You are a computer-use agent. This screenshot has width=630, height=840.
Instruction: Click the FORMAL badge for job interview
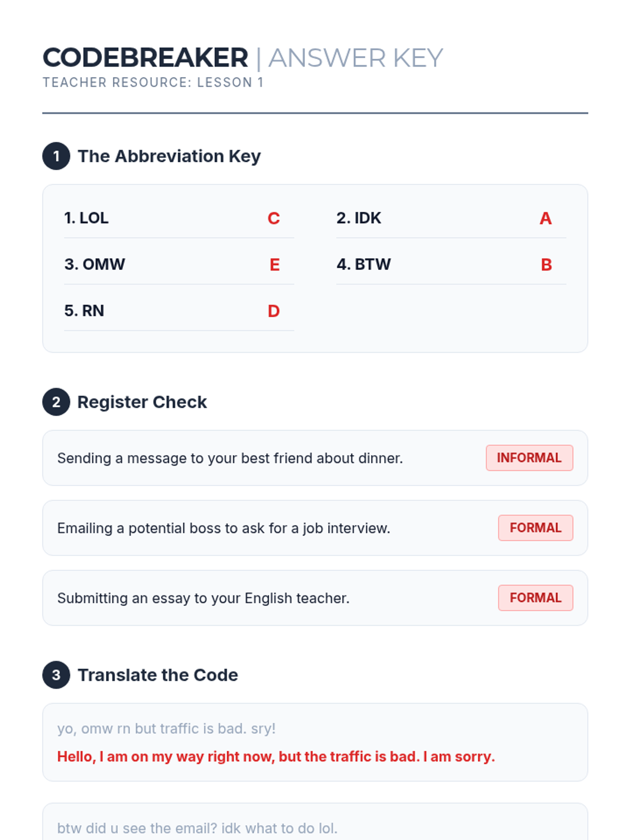535,528
